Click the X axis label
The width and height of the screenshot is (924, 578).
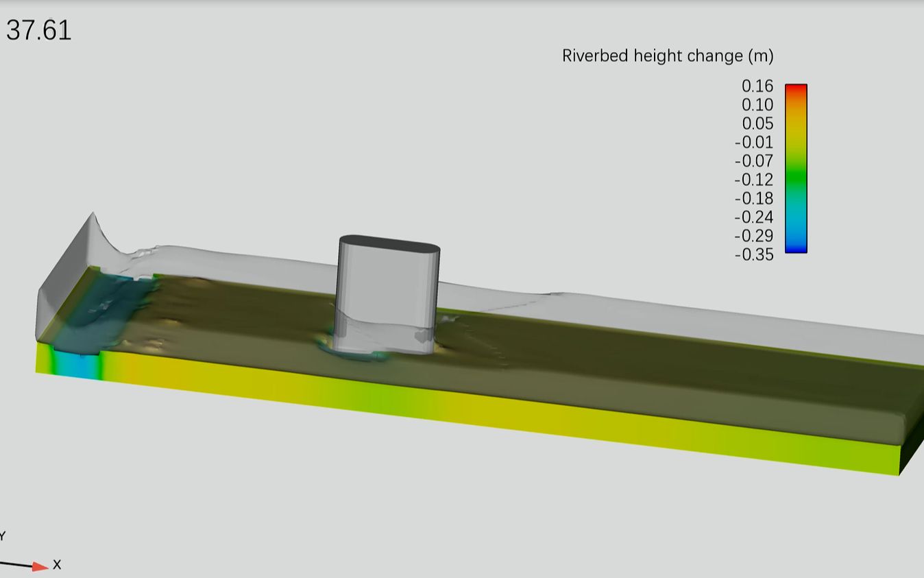57,564
